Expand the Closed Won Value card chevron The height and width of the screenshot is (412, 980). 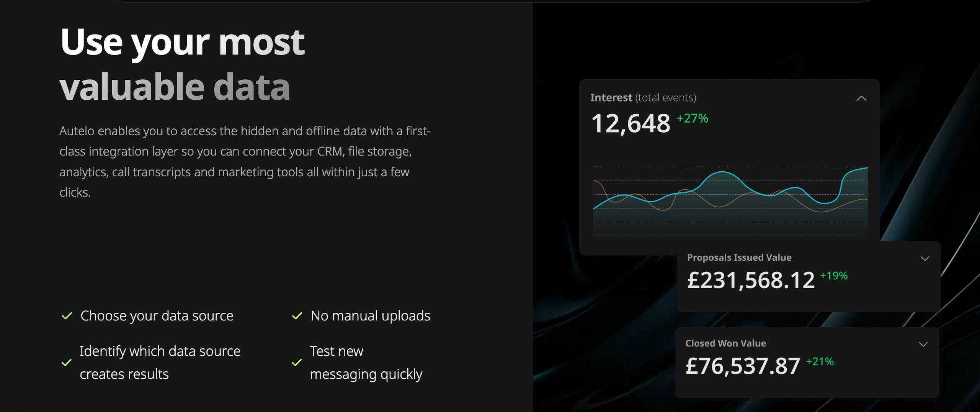pos(923,344)
